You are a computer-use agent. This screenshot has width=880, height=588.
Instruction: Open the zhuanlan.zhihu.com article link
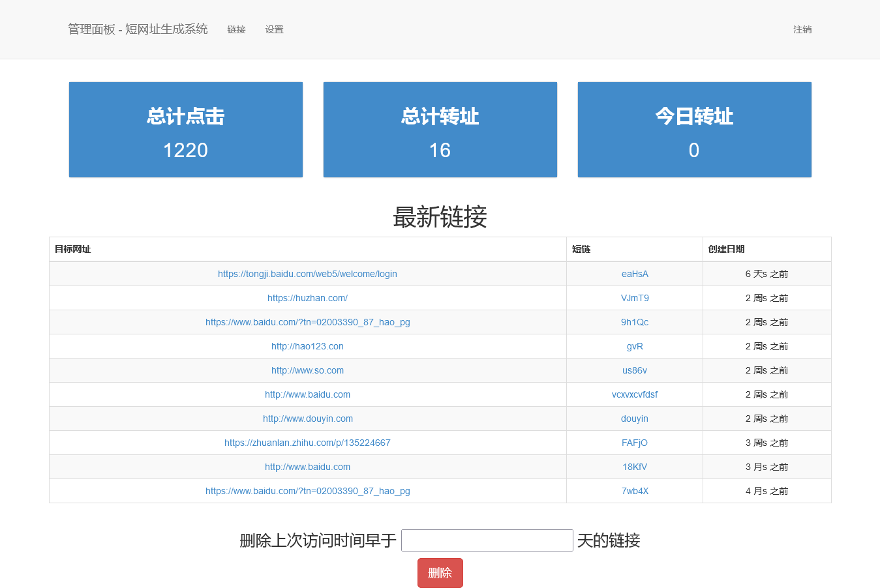click(x=307, y=443)
